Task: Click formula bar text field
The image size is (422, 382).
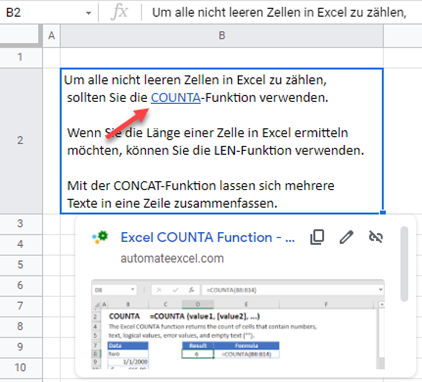Action: (281, 13)
